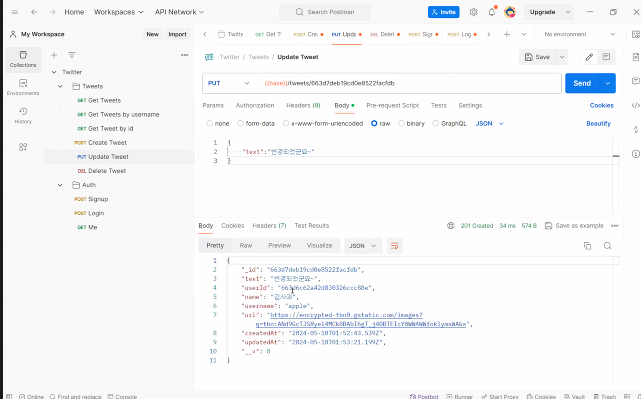This screenshot has width=641, height=399.
Task: Open the code snippet icon in right sidebar
Action: click(635, 105)
